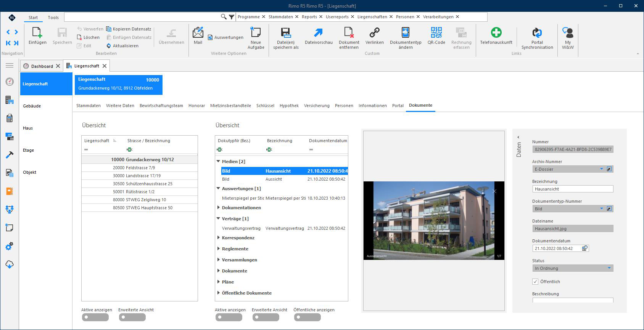The width and height of the screenshot is (644, 330).
Task: Click the Auswertungen toolbar item
Action: [x=225, y=37]
